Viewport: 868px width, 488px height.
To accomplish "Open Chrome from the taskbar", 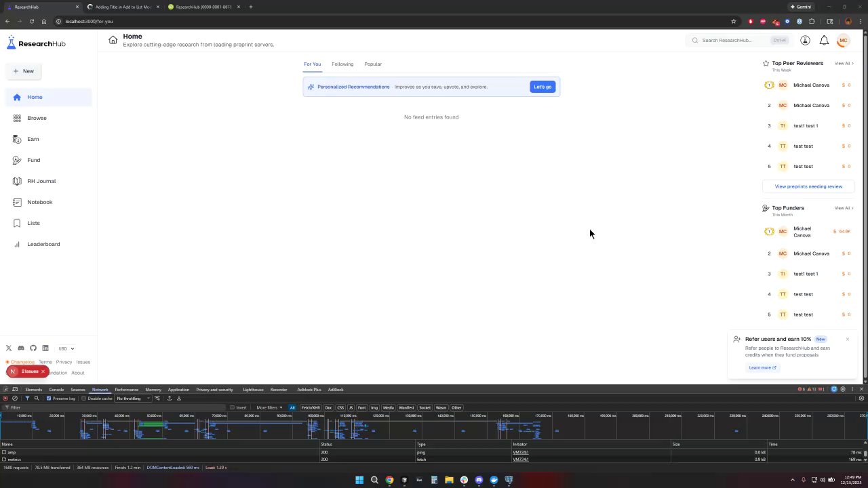I will [x=389, y=480].
